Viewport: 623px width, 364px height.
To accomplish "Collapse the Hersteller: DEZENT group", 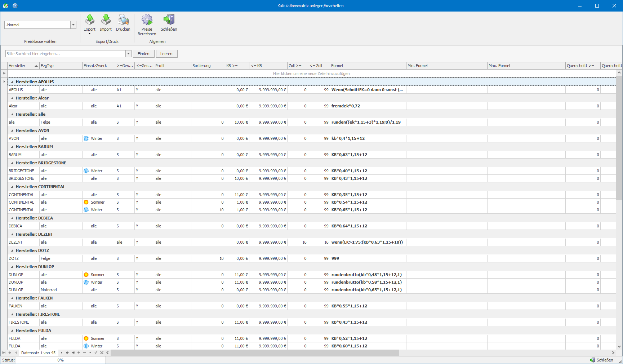I will click(12, 234).
